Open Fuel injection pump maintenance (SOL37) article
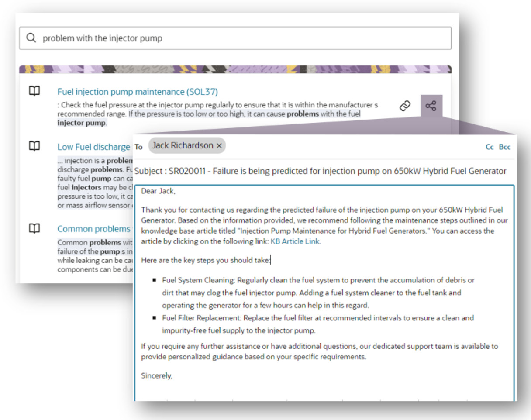This screenshot has width=531, height=420. coord(138,92)
